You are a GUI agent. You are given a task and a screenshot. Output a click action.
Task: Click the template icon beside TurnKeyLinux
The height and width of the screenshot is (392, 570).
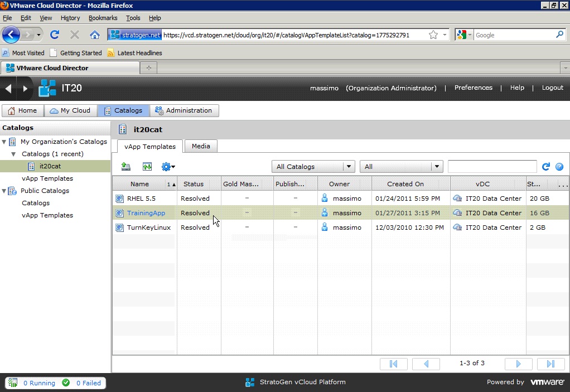tap(119, 228)
